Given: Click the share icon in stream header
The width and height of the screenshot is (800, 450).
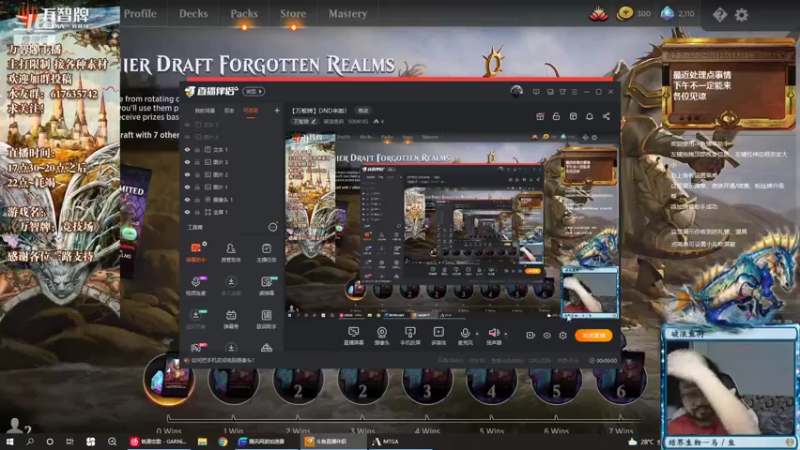Looking at the screenshot, I should coord(606,116).
